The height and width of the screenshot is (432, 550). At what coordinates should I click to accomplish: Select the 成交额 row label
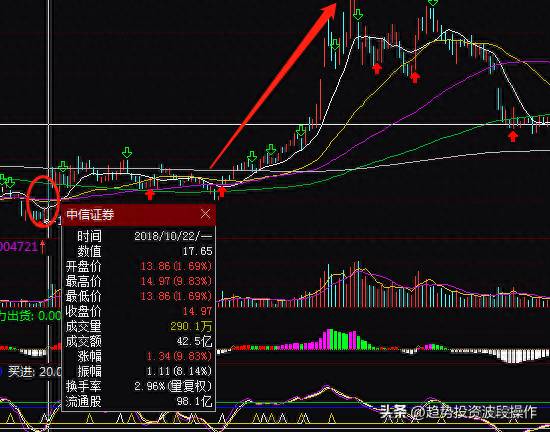click(83, 341)
